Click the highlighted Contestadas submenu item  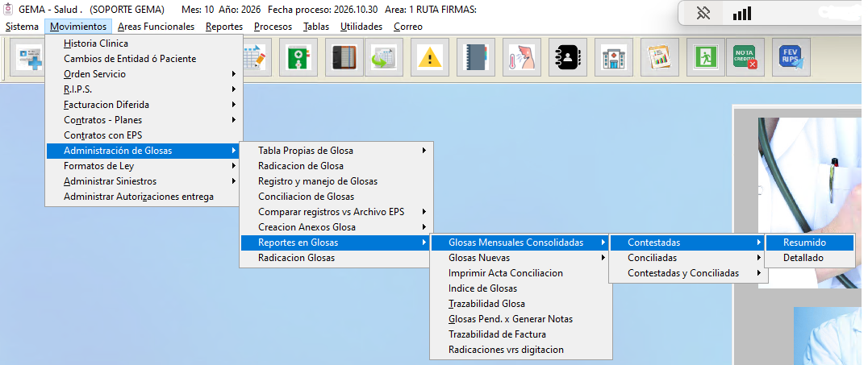688,243
